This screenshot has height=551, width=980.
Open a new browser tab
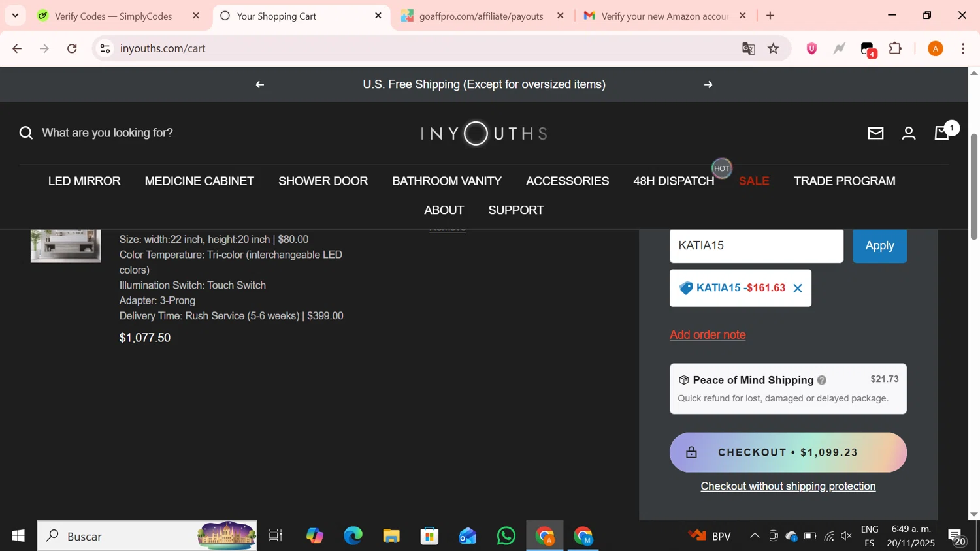click(770, 16)
